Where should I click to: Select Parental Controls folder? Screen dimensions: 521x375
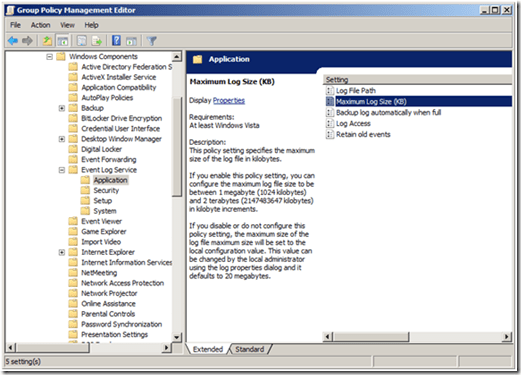[x=108, y=314]
